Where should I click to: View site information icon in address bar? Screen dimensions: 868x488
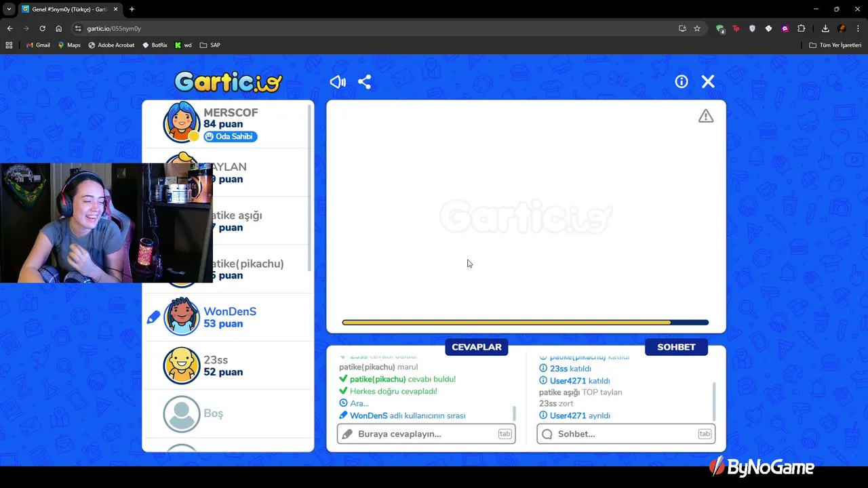coord(78,28)
